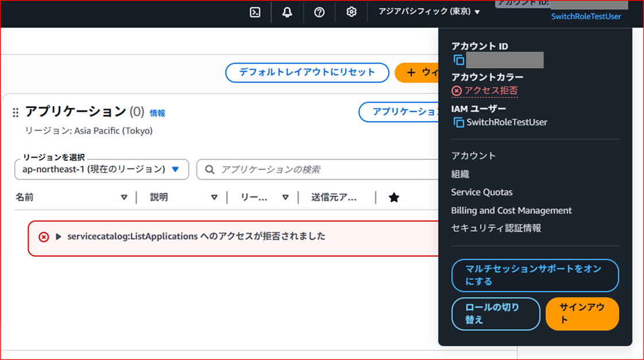Screen dimensions: 644x360
Task: Click the サインアウト button
Action: click(x=582, y=313)
